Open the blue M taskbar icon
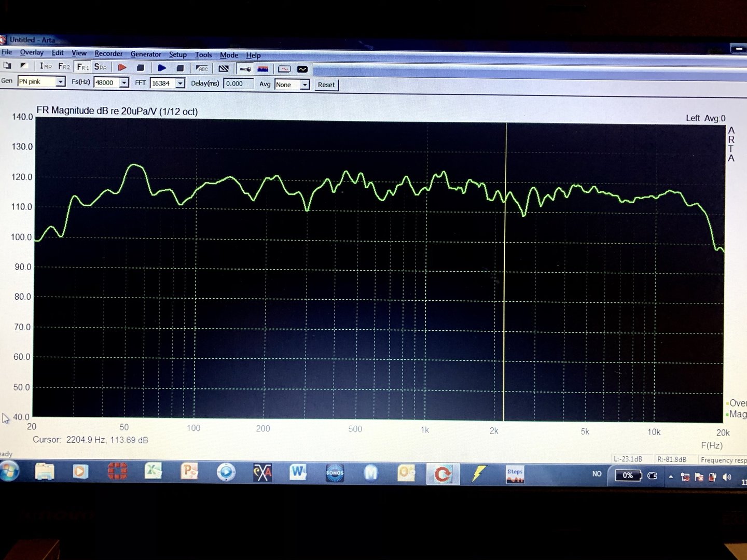The image size is (747, 560). (x=371, y=473)
